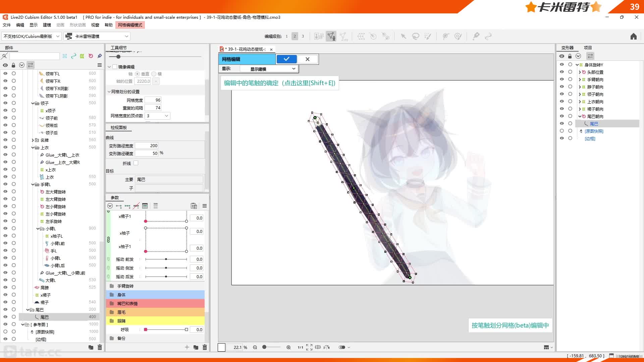This screenshot has width=644, height=362.
Task: Click the glue tool icon in the toolbar
Action: click(x=476, y=36)
